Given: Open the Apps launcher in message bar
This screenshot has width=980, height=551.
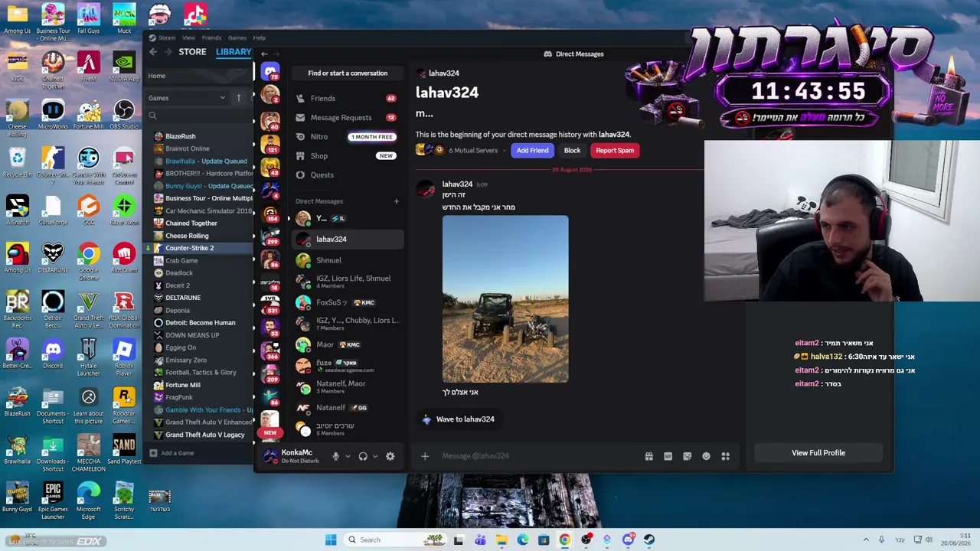Looking at the screenshot, I should [725, 456].
